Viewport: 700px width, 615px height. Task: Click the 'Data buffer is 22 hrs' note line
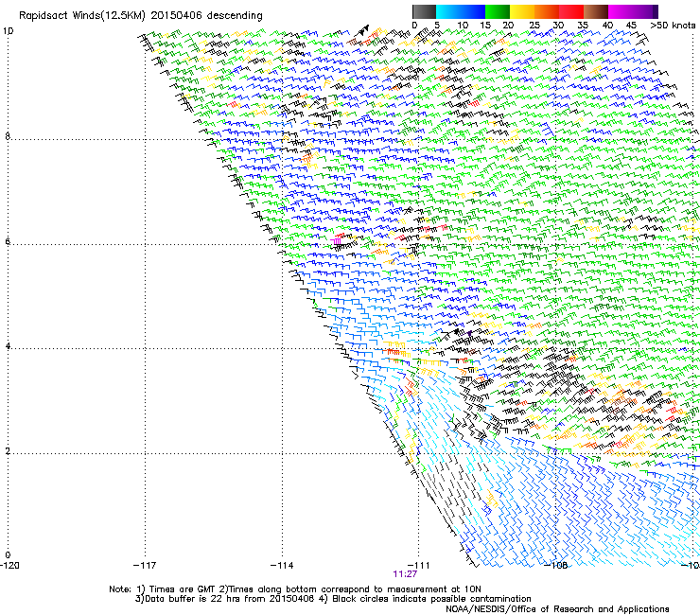[x=333, y=599]
